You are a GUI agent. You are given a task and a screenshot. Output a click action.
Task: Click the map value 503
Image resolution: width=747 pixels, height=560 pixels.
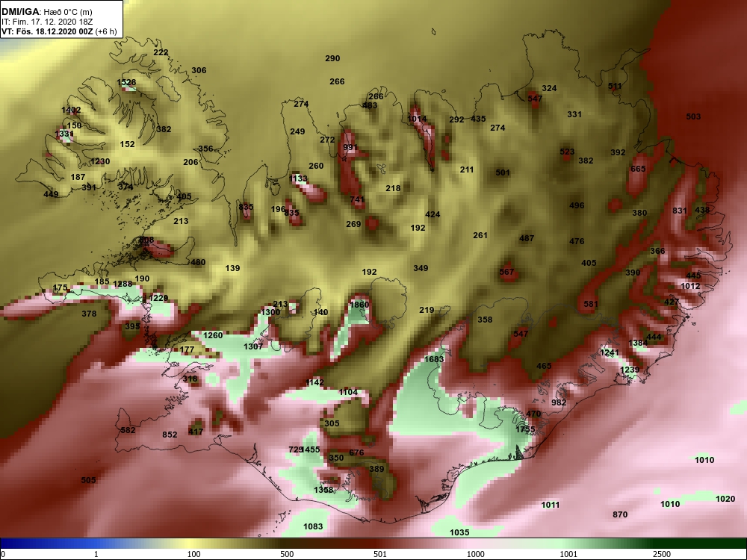pyautogui.click(x=693, y=116)
